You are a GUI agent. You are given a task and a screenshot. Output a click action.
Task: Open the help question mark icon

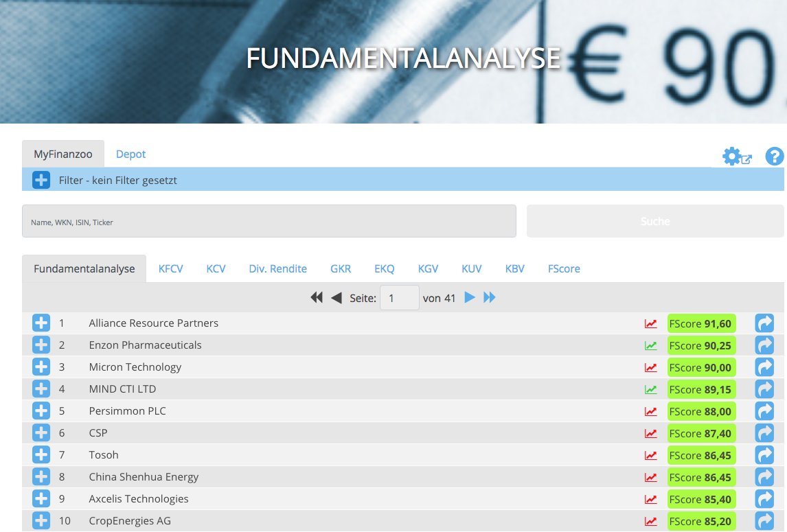(775, 157)
